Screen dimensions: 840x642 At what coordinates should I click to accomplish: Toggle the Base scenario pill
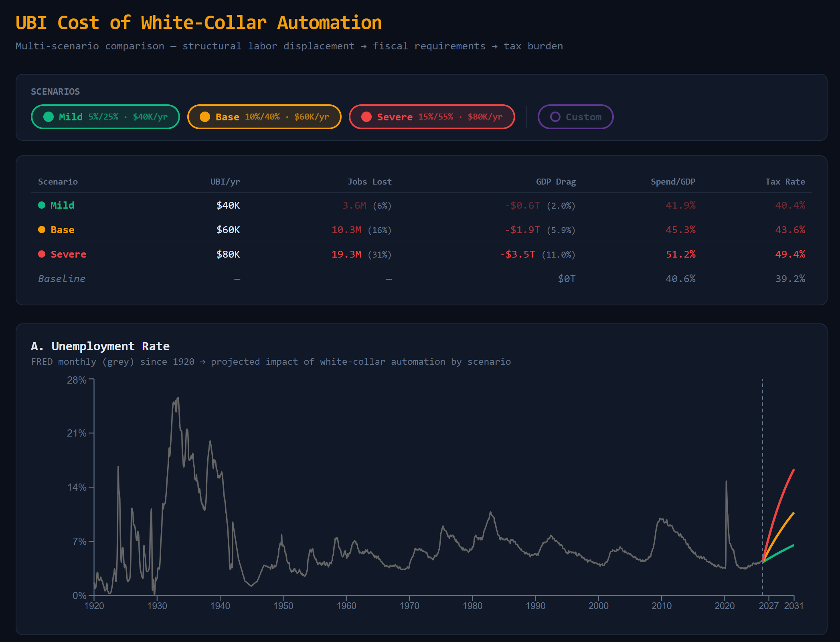(264, 117)
